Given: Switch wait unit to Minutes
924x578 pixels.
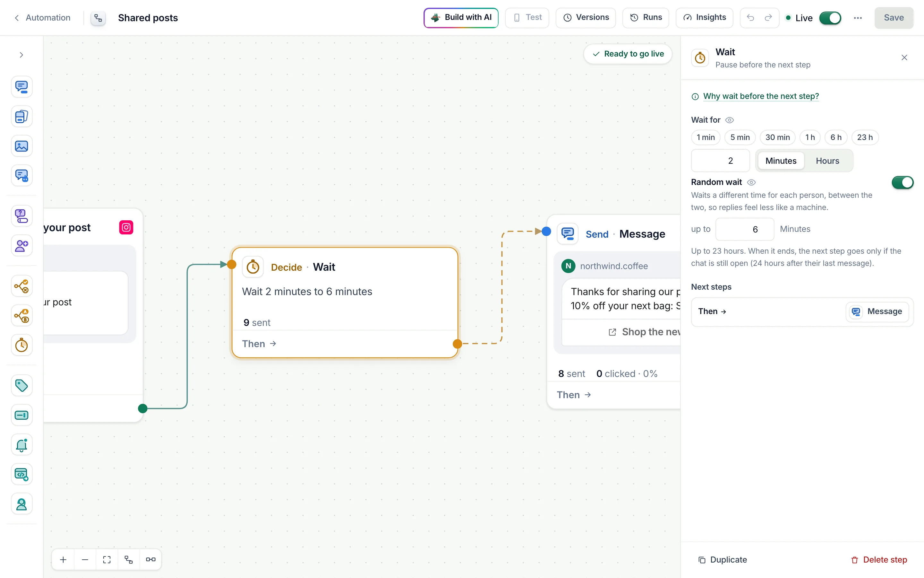Looking at the screenshot, I should (781, 161).
